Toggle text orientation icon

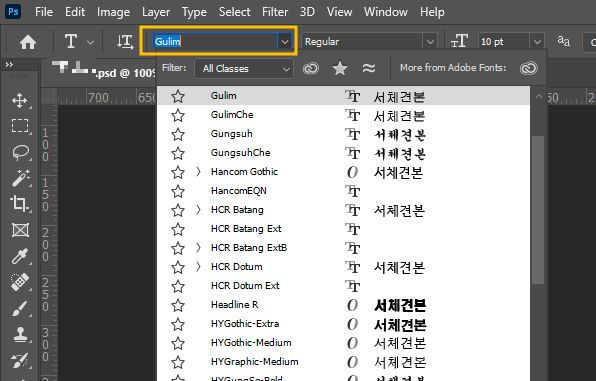125,42
